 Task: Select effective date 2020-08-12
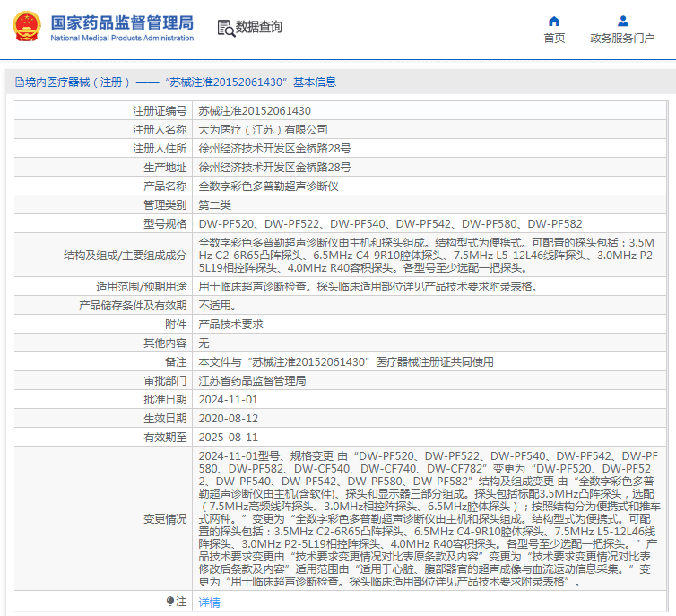point(228,419)
